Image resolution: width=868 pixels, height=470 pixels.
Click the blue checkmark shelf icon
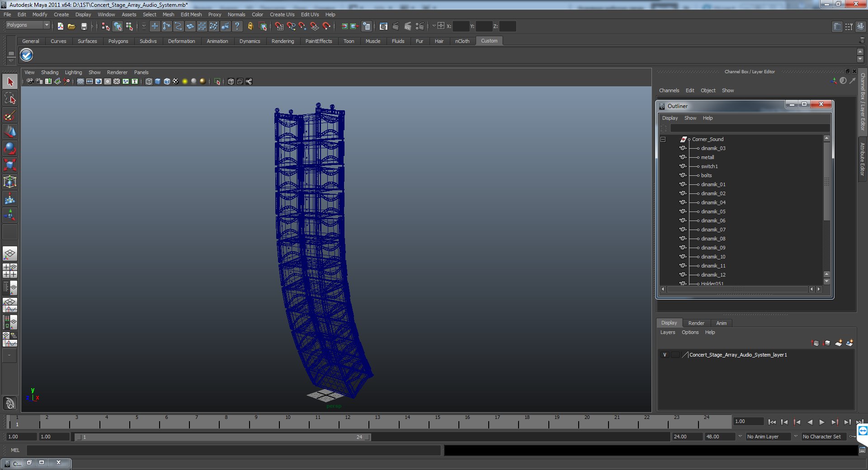pos(27,55)
